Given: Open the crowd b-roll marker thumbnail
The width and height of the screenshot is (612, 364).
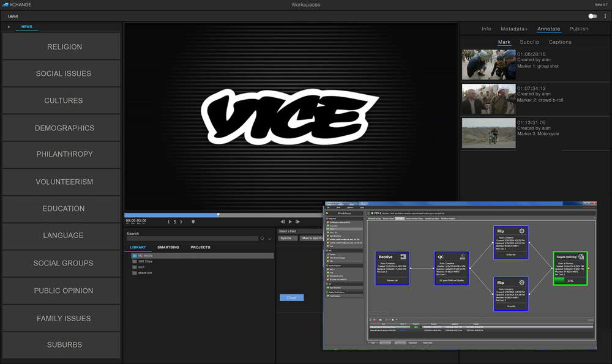Looking at the screenshot, I should point(488,99).
